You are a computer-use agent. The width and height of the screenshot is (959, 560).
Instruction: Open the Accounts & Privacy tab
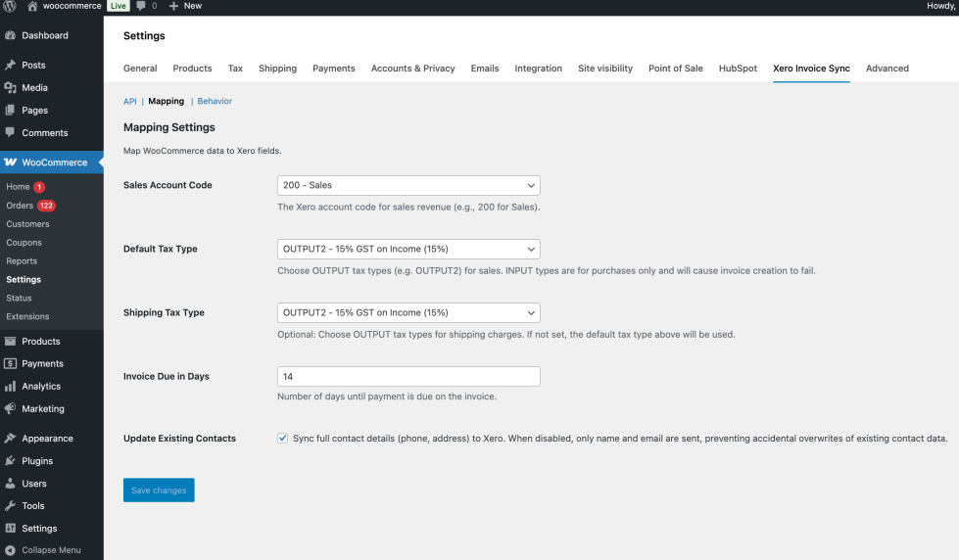coord(412,69)
